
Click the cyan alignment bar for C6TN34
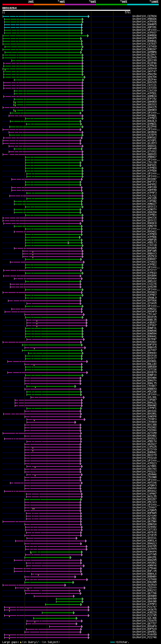coord(46,16)
